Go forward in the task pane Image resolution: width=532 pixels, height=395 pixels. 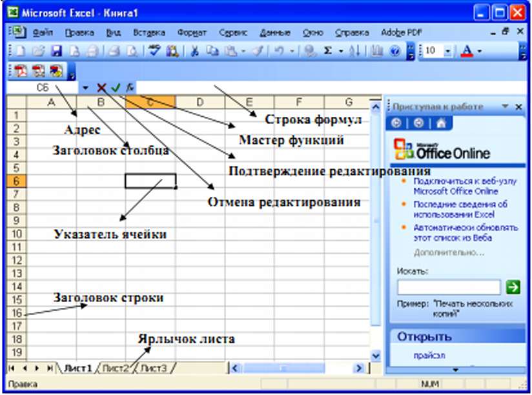418,123
